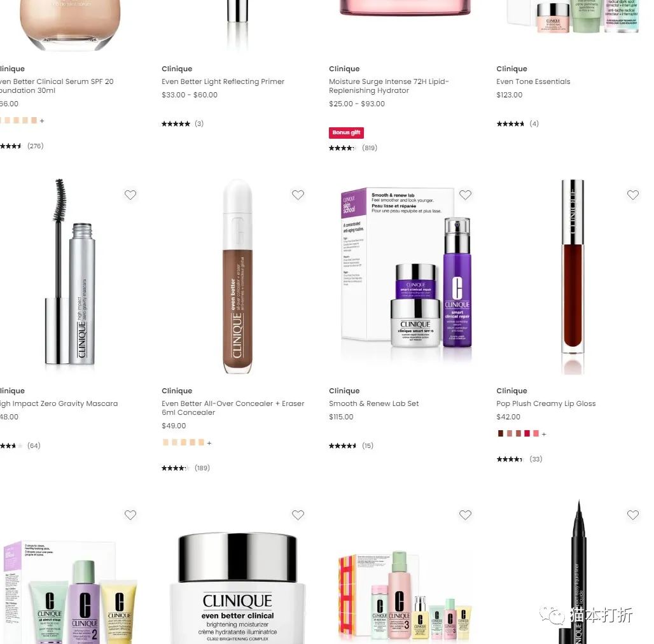This screenshot has width=654, height=644.
Task: Expand more shades for Pop Plush Lip Gloss
Action: click(544, 434)
